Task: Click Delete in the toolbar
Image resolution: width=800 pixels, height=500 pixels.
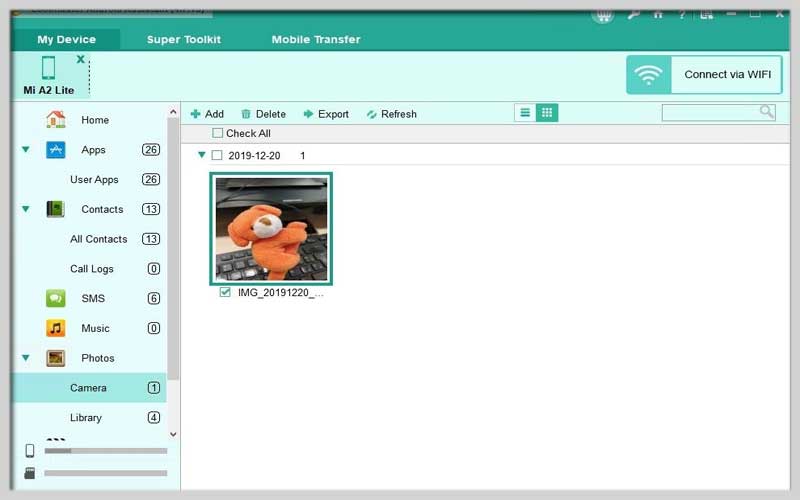Action: (263, 114)
